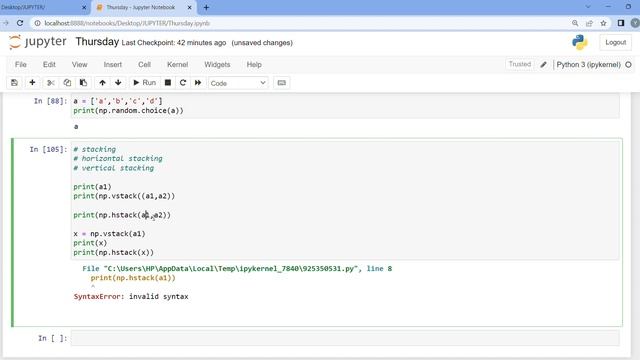Move selected cell down arrow

[x=118, y=83]
